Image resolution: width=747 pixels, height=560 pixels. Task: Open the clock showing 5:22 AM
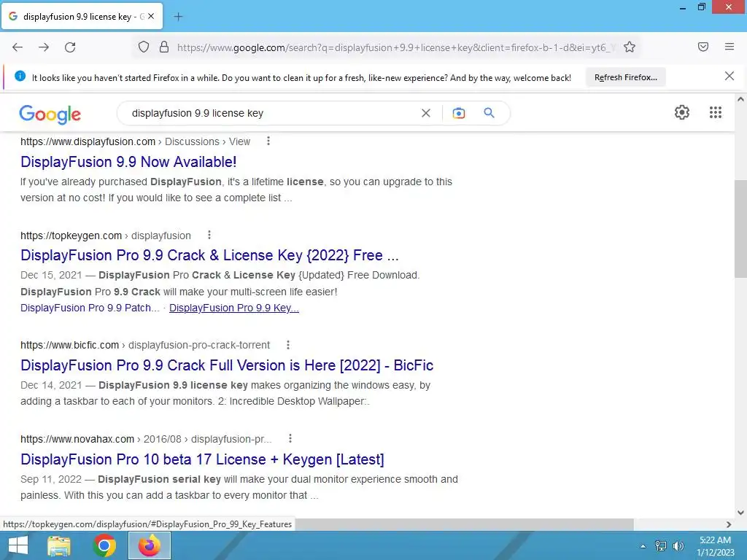715,546
